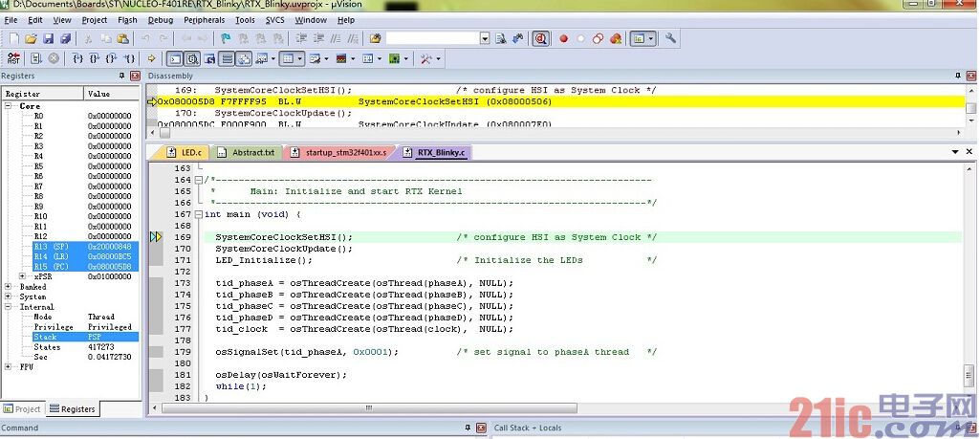980x439 pixels.
Task: Expand the Banked register group
Action: coord(8,286)
